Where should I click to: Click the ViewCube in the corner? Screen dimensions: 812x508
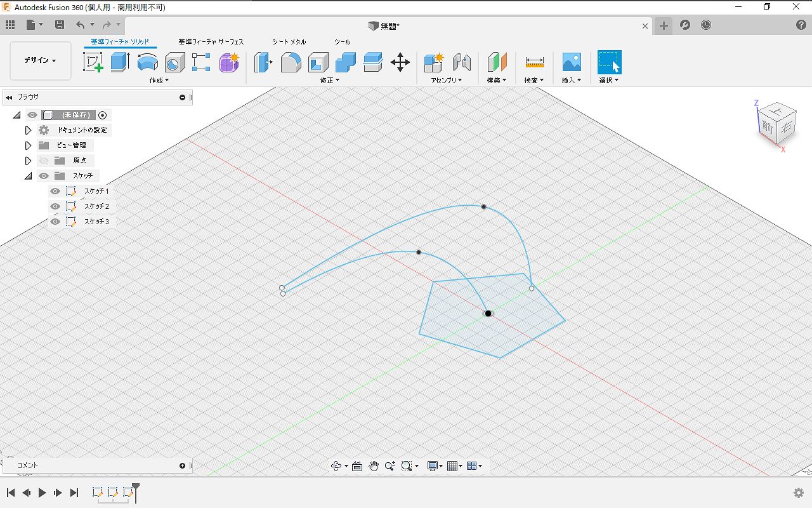[x=776, y=125]
